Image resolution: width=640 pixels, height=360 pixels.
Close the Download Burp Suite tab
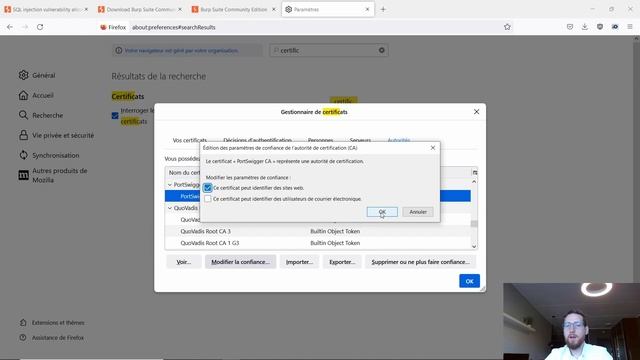coord(180,9)
